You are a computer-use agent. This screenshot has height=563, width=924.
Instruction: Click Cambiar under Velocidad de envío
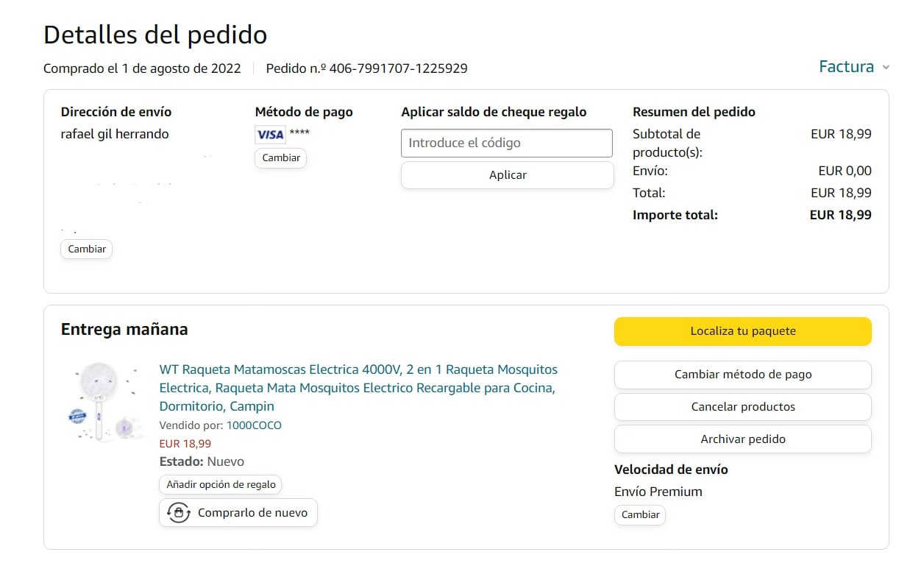640,515
